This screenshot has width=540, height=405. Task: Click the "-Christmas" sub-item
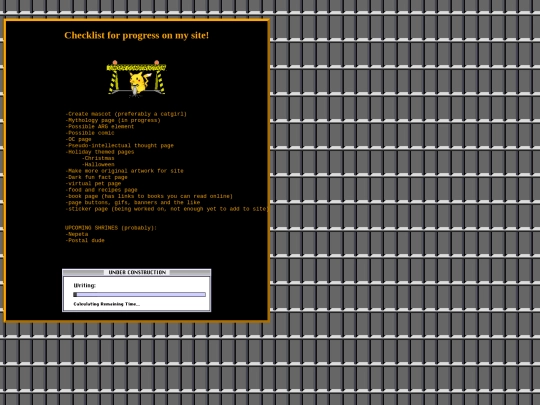(98, 158)
